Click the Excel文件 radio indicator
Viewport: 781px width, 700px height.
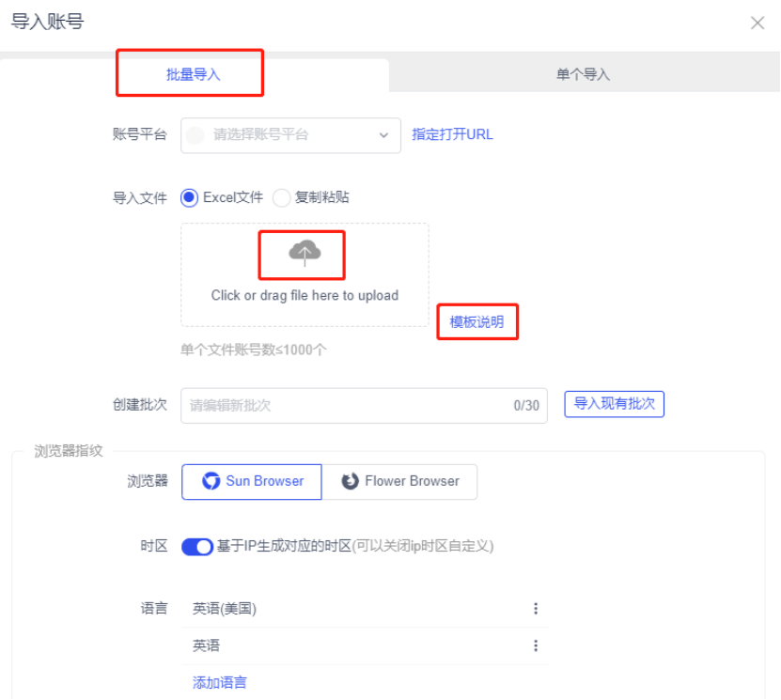coord(189,197)
